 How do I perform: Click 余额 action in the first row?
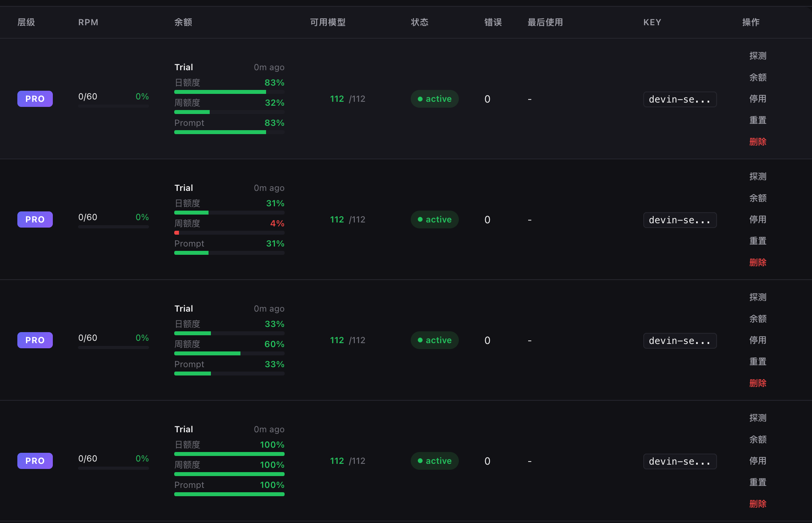pos(758,77)
